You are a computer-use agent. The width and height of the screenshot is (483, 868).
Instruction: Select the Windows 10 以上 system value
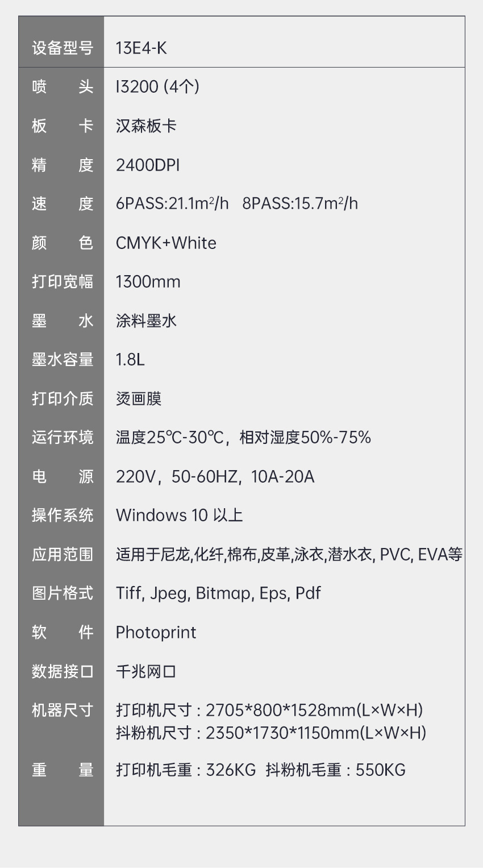click(179, 516)
